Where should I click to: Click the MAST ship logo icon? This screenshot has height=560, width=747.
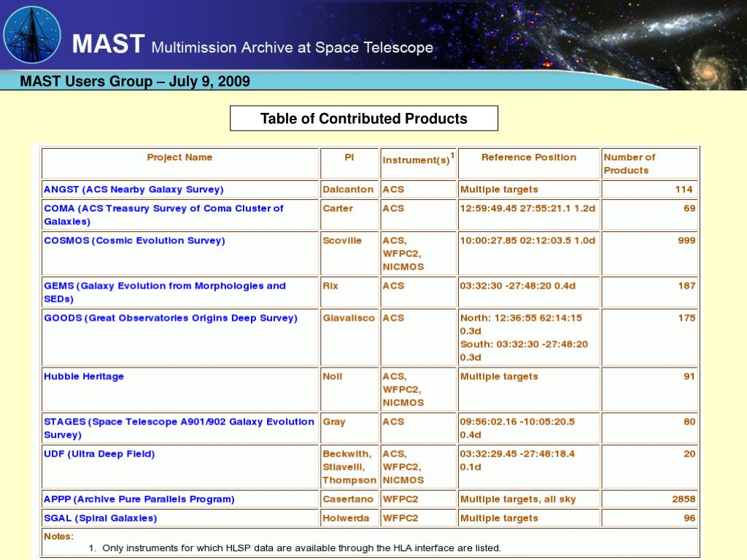(32, 34)
